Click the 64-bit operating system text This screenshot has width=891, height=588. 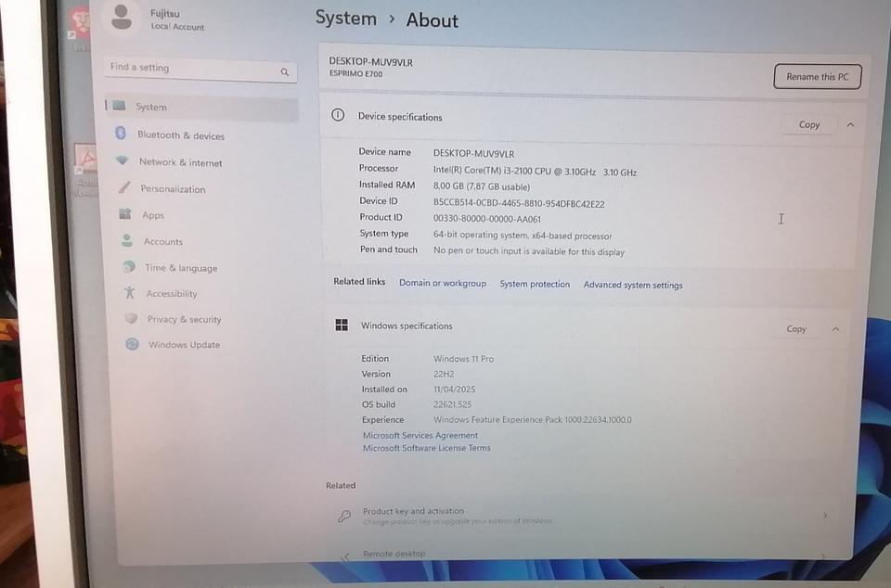523,235
